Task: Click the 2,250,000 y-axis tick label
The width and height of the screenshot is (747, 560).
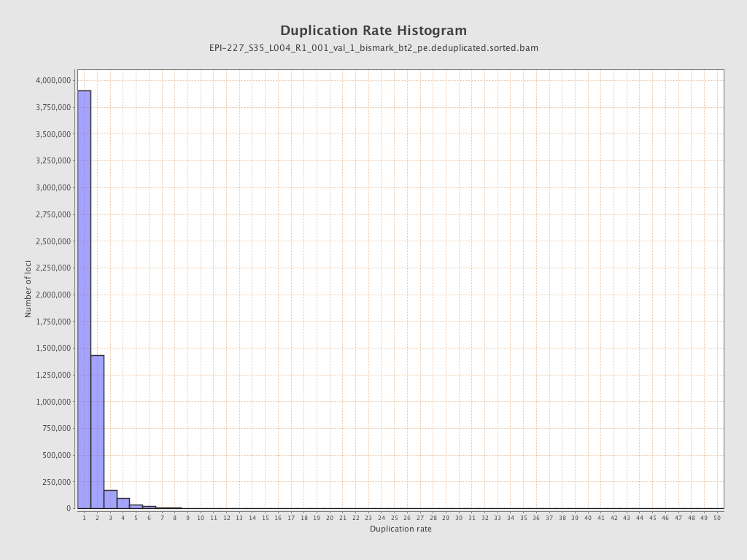Action: (53, 268)
